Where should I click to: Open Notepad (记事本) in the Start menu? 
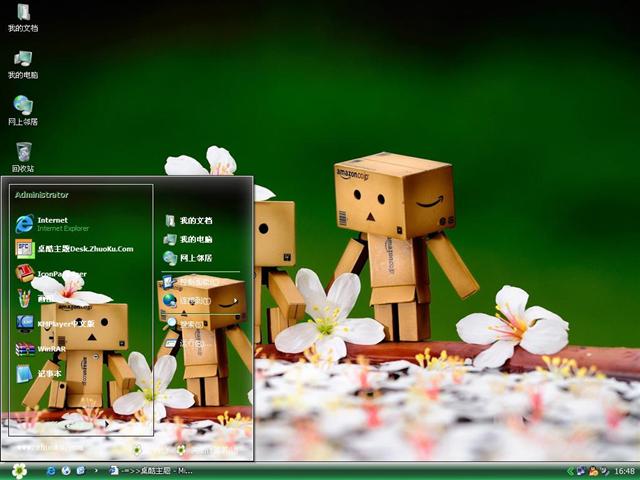49,374
